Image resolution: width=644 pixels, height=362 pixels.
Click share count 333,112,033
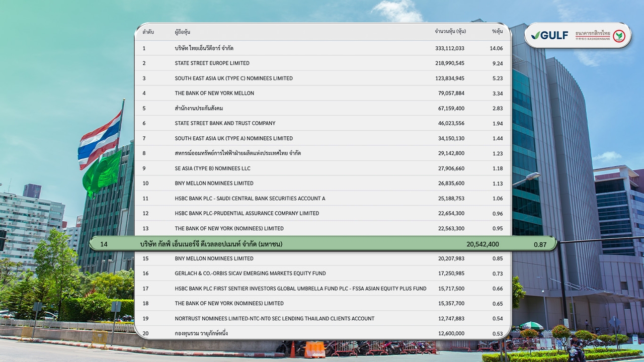click(x=450, y=48)
